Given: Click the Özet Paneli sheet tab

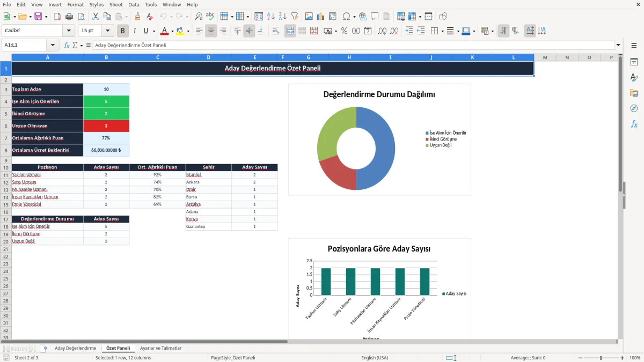Looking at the screenshot, I should (x=118, y=348).
